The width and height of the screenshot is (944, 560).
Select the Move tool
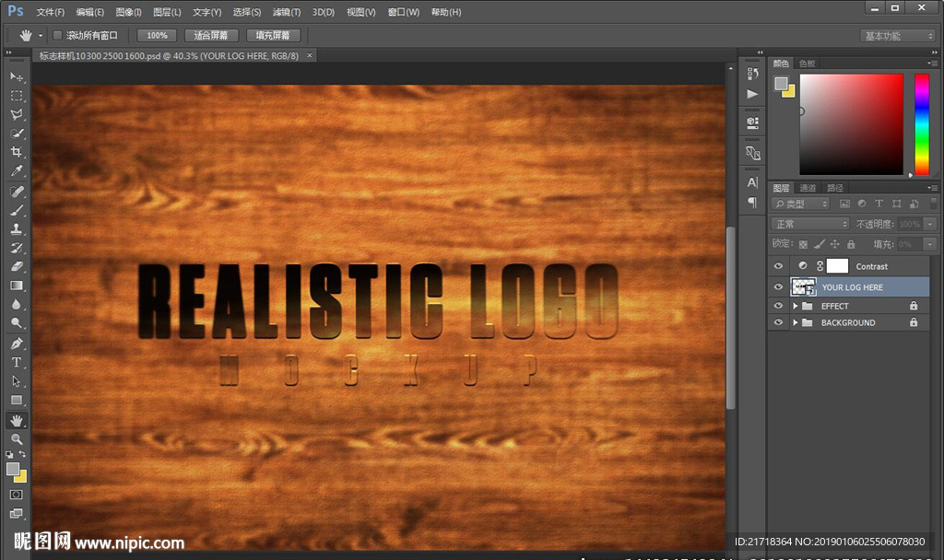point(17,76)
